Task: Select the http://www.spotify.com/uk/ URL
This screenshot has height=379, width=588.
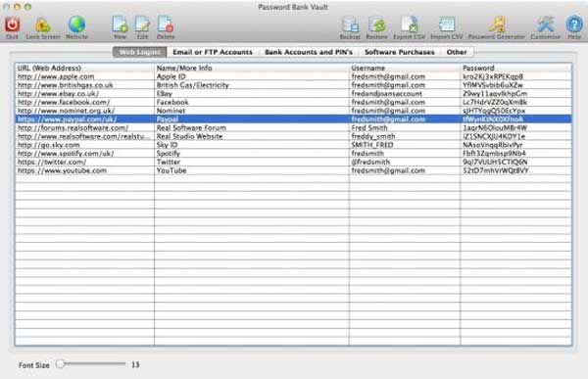Action: coord(66,154)
